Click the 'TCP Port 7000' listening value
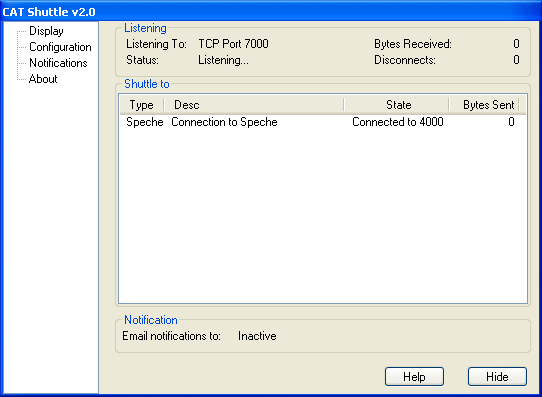 [x=233, y=44]
